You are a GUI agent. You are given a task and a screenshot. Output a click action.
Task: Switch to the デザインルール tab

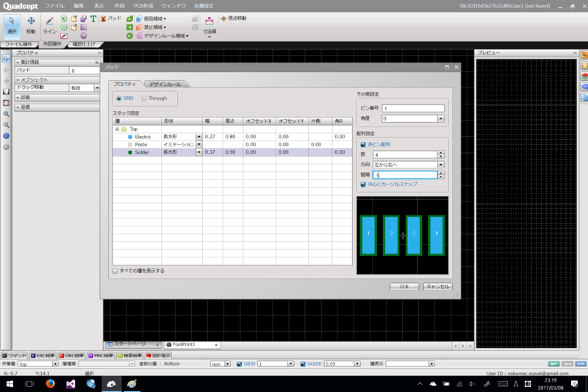165,85
